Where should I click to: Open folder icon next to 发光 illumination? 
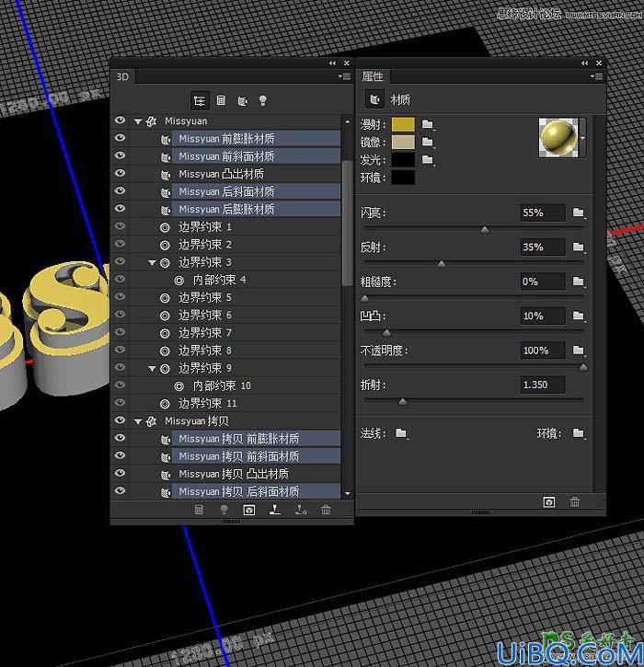click(x=428, y=159)
